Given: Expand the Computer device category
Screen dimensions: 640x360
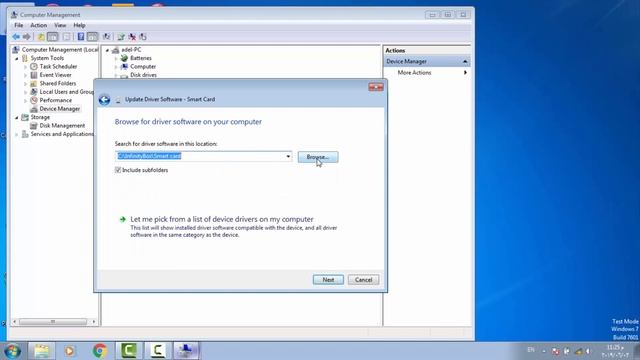Looking at the screenshot, I should pyautogui.click(x=116, y=67).
